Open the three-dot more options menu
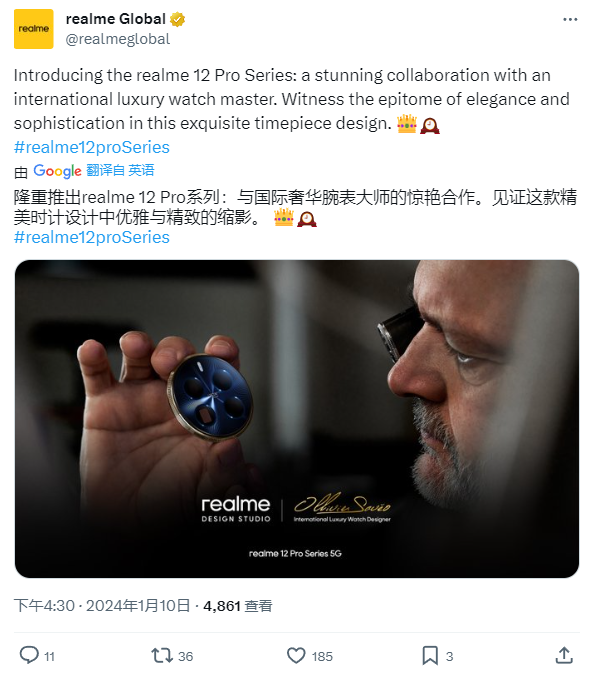Image resolution: width=594 pixels, height=676 pixels. (570, 20)
